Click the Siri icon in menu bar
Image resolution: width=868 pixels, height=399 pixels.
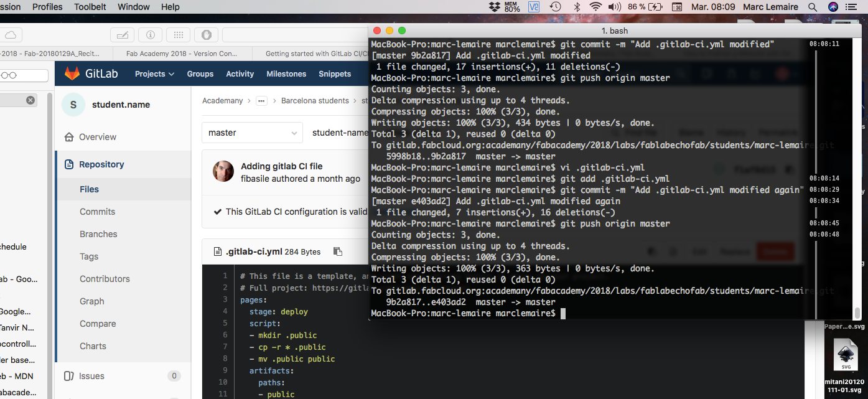coord(833,7)
